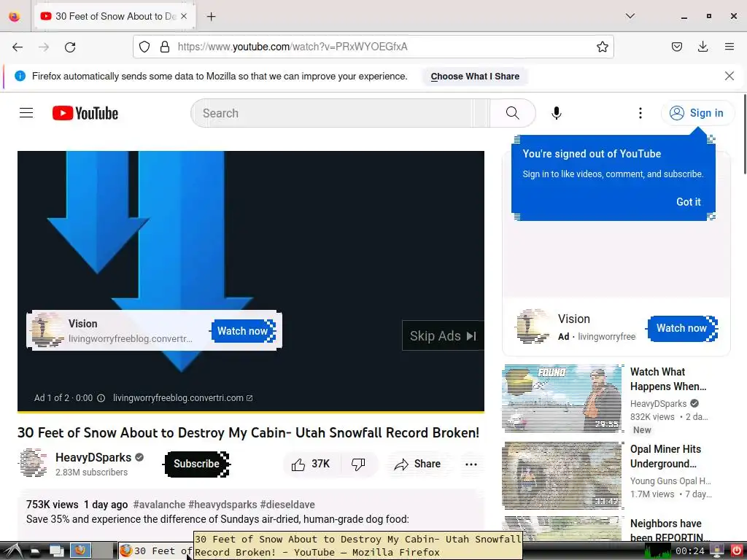Search by voice with the microphone
The height and width of the screenshot is (560, 747).
pyautogui.click(x=556, y=113)
